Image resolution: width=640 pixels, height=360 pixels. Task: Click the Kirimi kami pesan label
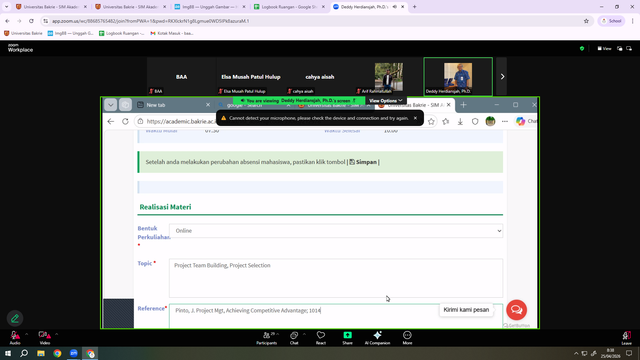pyautogui.click(x=466, y=310)
